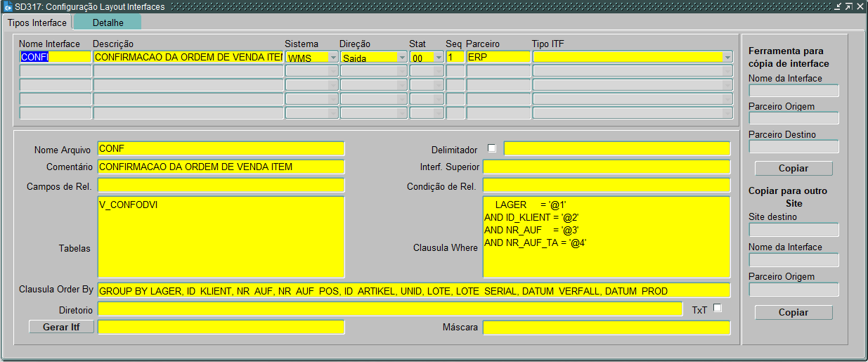This screenshot has width=868, height=362.
Task: Click the Interf. Superior field
Action: click(607, 167)
